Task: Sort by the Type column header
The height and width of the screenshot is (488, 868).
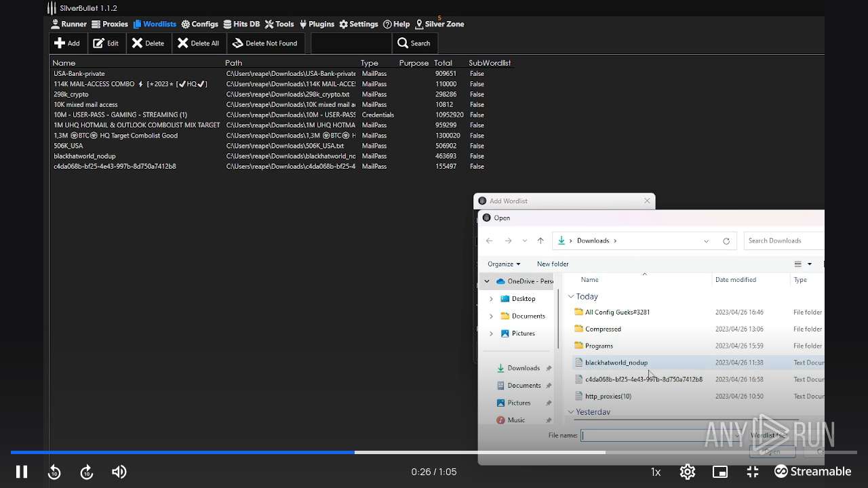Action: tap(370, 63)
